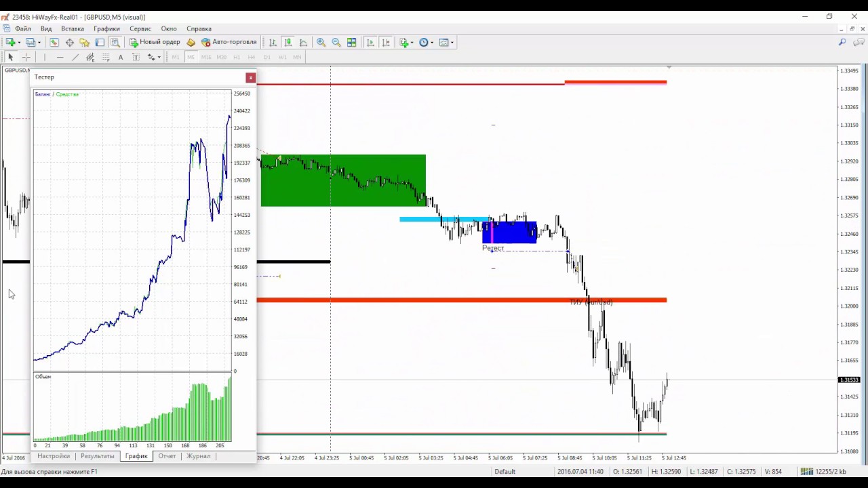Select the vertical line tool

coord(45,57)
